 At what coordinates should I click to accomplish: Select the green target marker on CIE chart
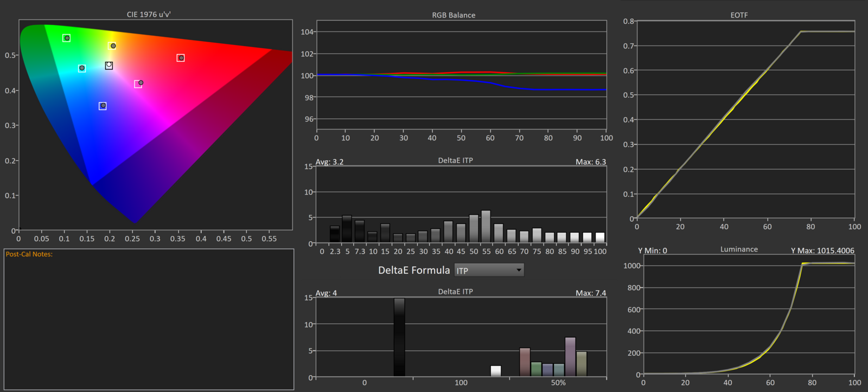tap(67, 38)
